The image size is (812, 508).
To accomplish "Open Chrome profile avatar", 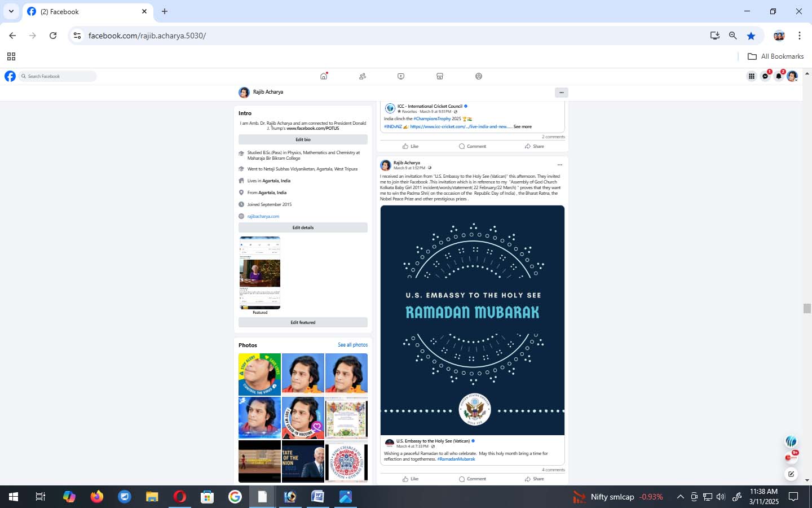I will (779, 36).
